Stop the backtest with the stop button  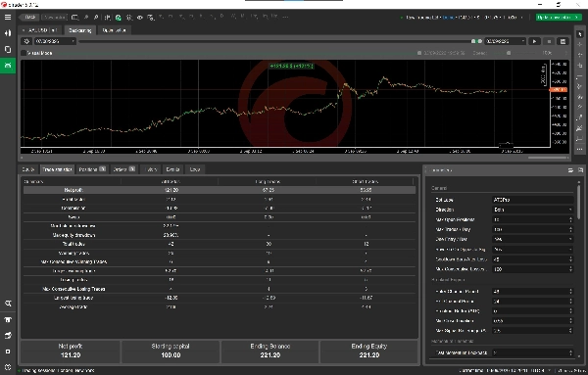click(549, 41)
